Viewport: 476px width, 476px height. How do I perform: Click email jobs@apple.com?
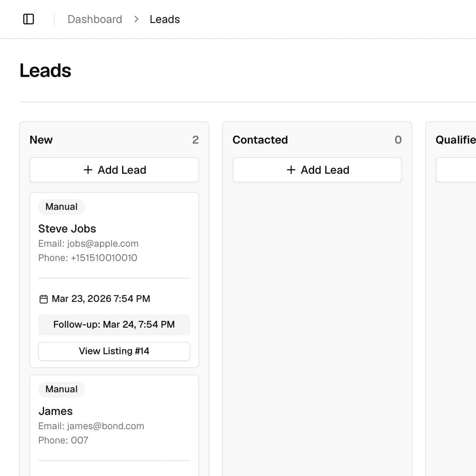coord(103,244)
